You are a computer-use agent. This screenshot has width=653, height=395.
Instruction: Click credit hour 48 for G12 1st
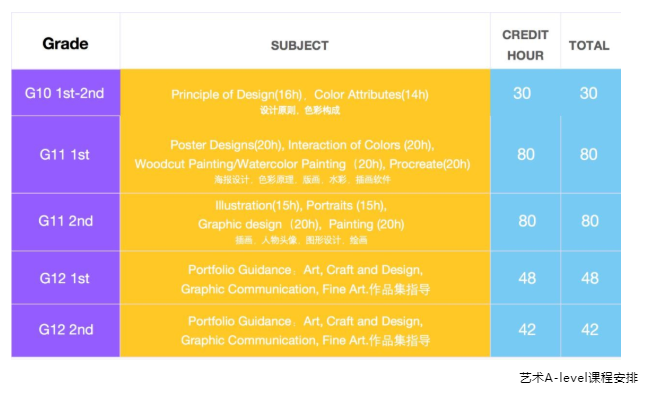pyautogui.click(x=525, y=278)
